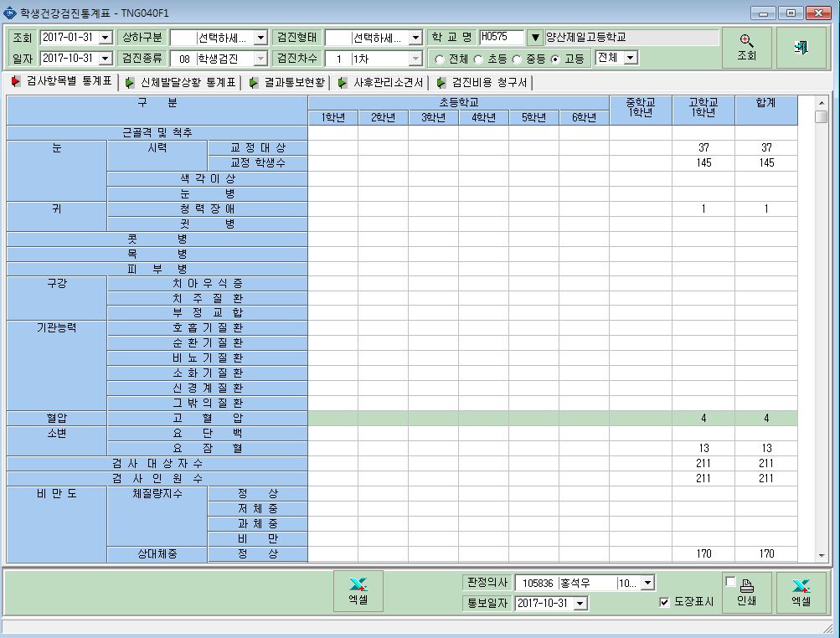The image size is (840, 638).
Task: Click the app icon in title bar
Action: coord(9,13)
